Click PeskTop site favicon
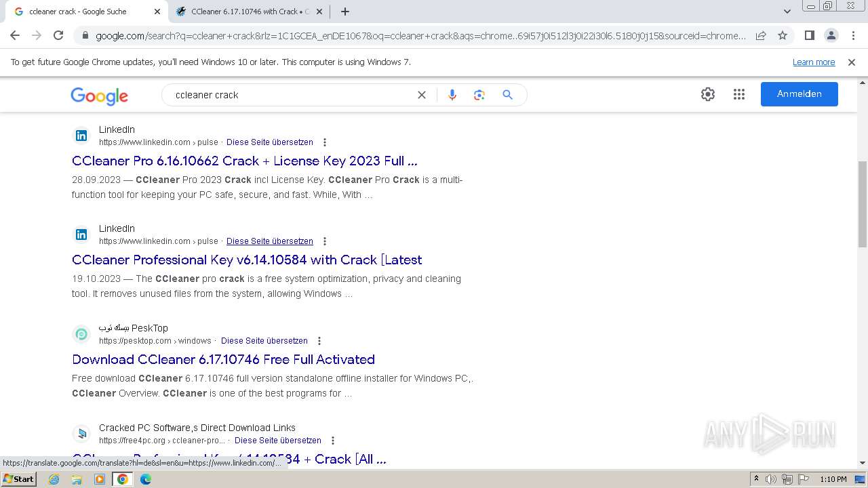The width and height of the screenshot is (868, 488). 81,334
